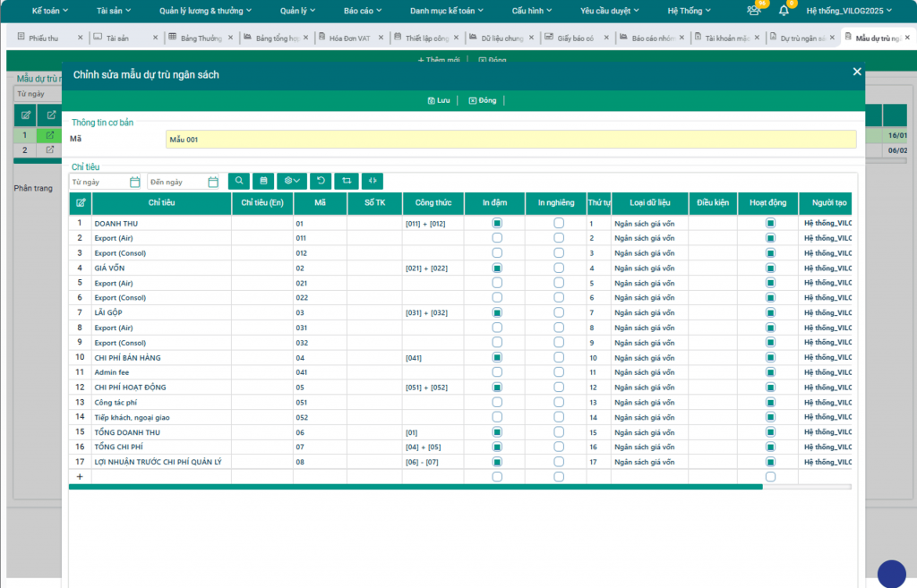
Task: Click the users group icon in header
Action: [x=754, y=11]
